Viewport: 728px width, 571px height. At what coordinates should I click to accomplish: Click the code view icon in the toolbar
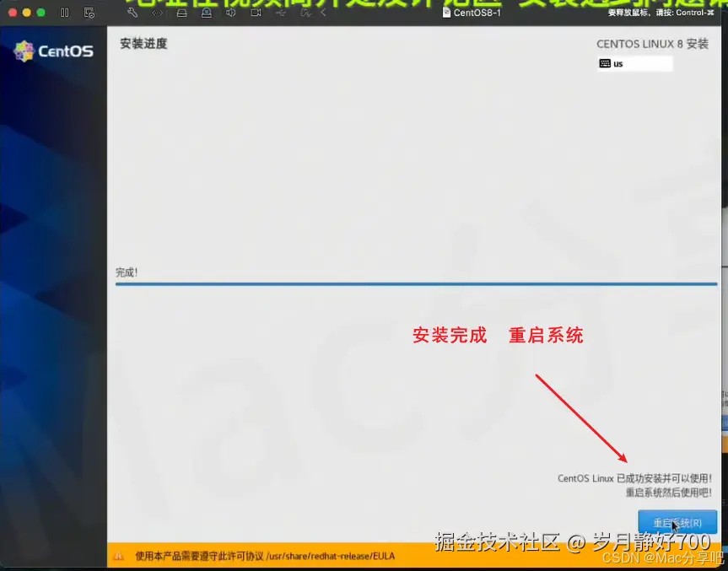156,13
